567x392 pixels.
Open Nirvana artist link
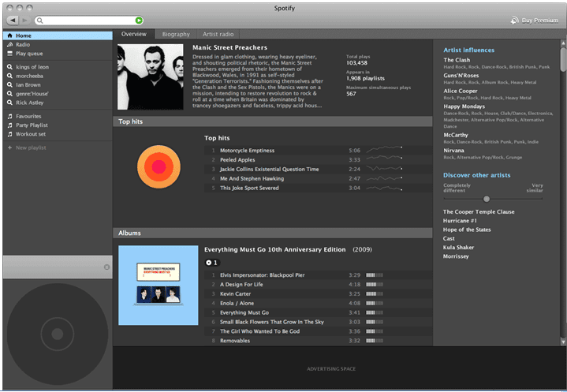pos(453,151)
